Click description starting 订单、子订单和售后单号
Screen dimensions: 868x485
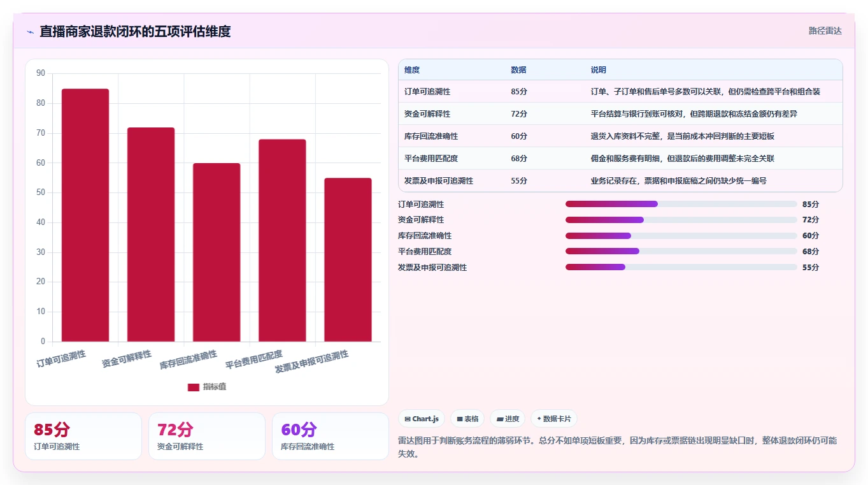[706, 92]
